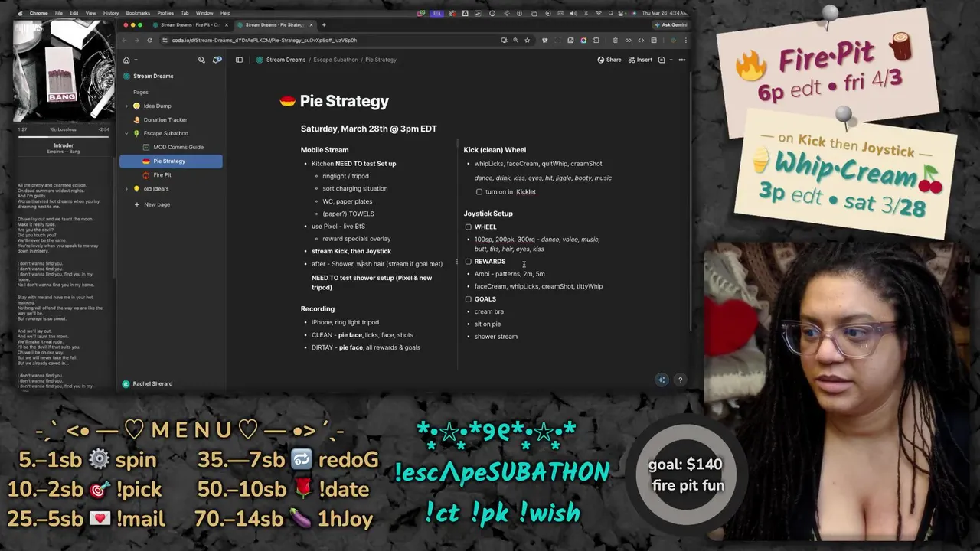The image size is (980, 551).
Task: Open the notifications bell icon
Action: click(217, 60)
